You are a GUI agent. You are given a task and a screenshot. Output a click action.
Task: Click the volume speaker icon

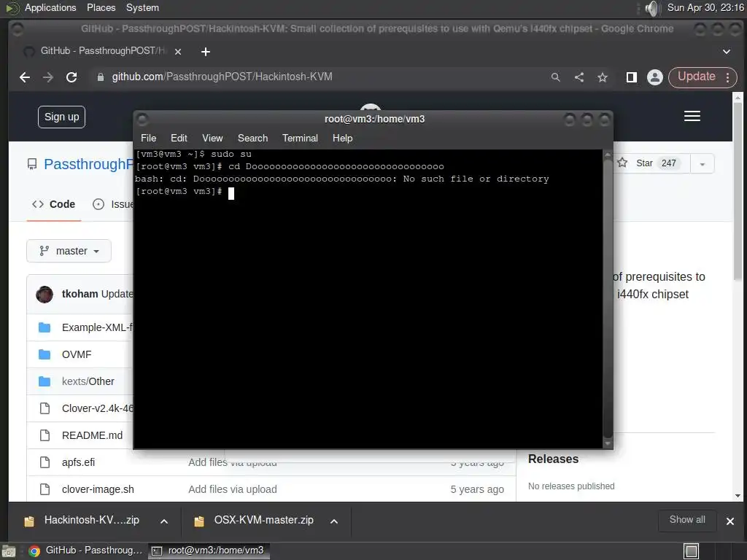click(651, 8)
